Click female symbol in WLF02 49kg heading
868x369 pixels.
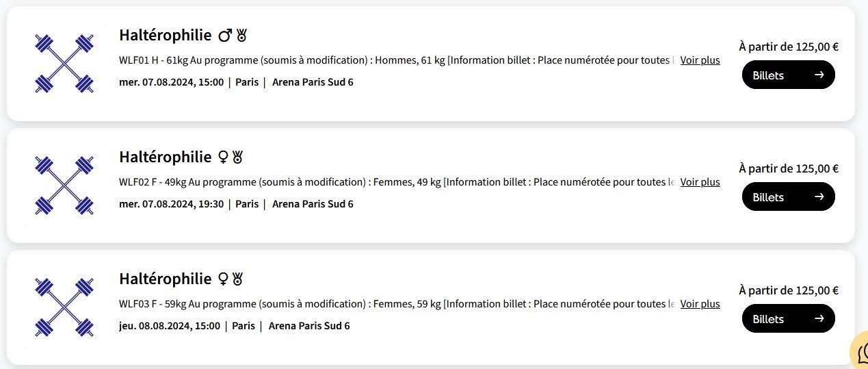coord(223,157)
